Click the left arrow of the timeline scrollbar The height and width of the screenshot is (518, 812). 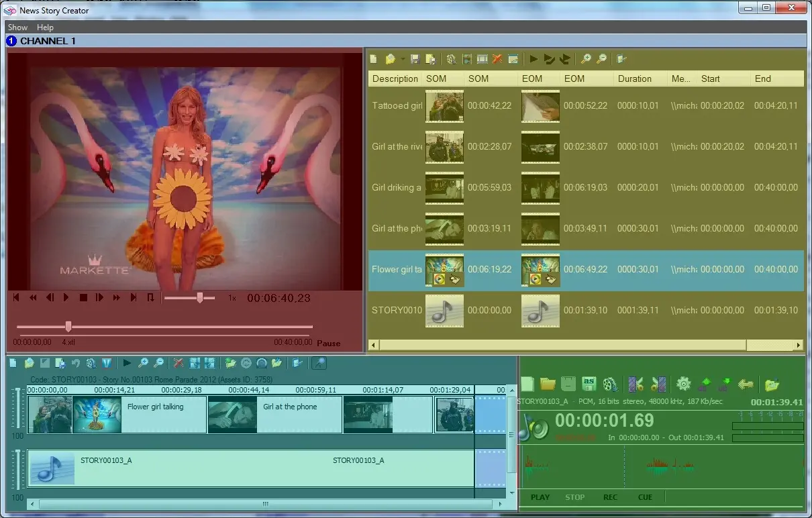click(32, 504)
